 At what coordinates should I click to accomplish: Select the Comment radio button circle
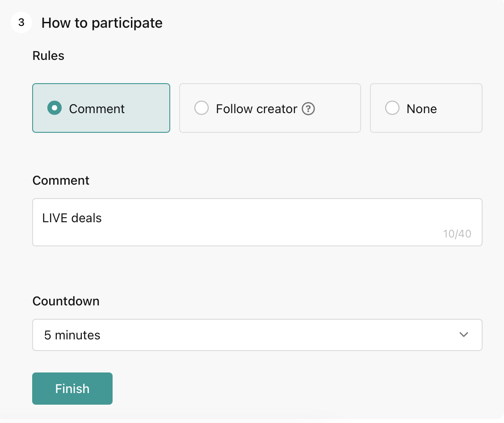pyautogui.click(x=55, y=108)
